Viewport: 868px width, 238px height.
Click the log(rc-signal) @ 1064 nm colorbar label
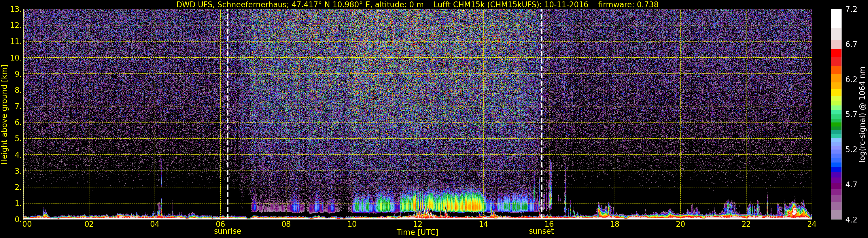(863, 114)
